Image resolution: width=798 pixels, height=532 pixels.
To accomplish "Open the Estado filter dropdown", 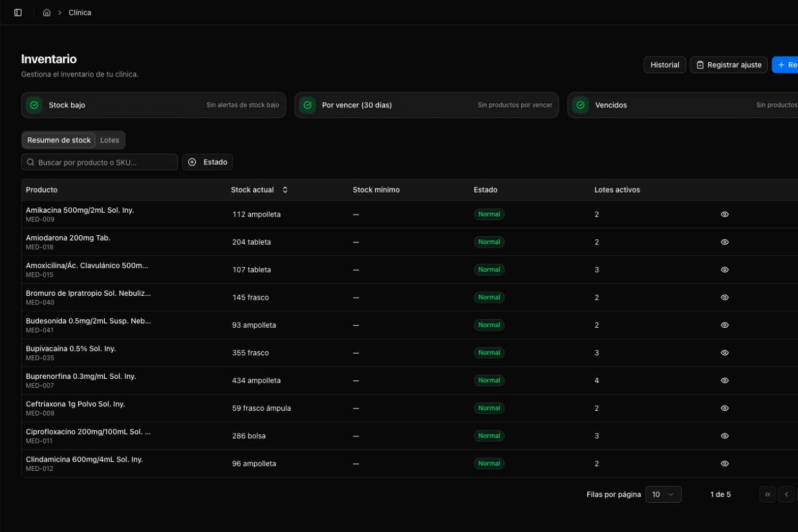I will (207, 162).
